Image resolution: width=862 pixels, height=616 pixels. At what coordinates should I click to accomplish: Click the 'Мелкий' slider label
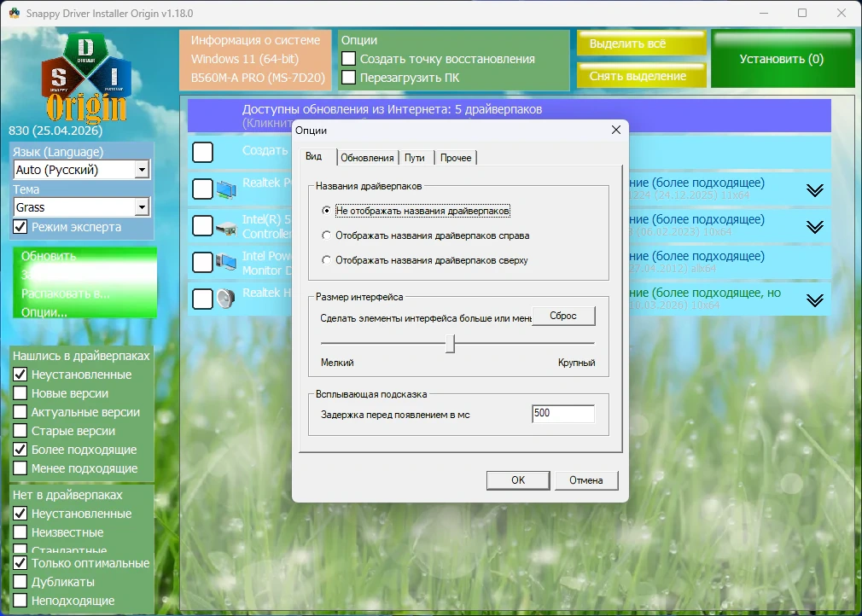coord(337,363)
